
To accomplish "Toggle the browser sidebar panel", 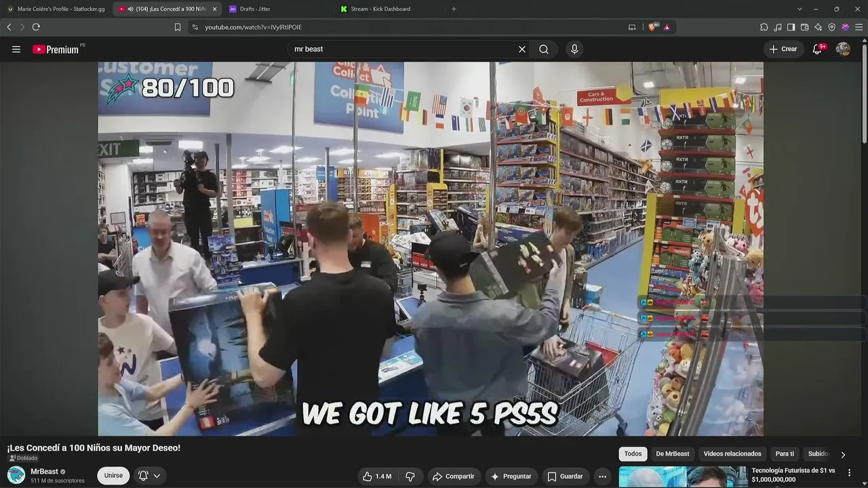I will (x=791, y=27).
